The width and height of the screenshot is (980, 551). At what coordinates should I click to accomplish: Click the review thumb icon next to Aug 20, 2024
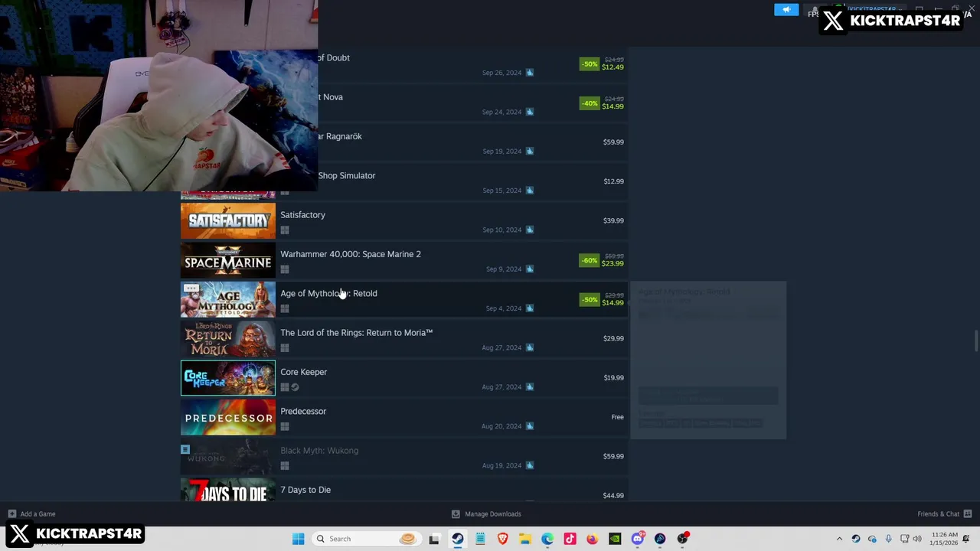click(x=530, y=426)
